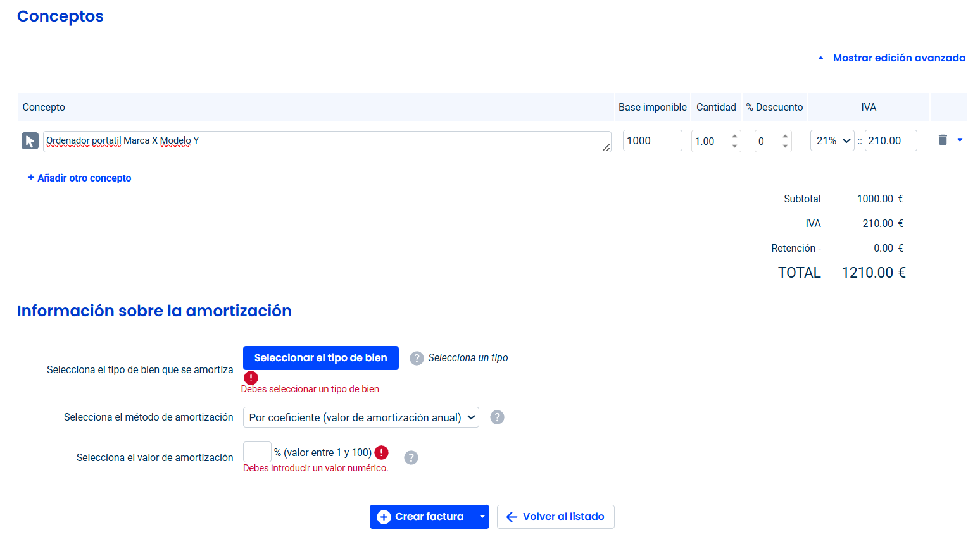Click the Información sobre la amortización heading
The width and height of the screenshot is (980, 537).
(x=154, y=311)
